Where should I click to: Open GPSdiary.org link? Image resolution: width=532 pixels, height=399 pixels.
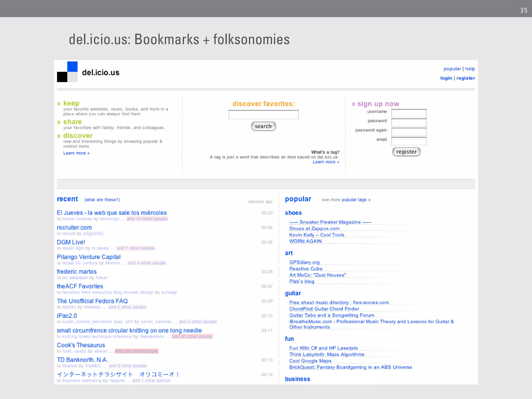coord(304,262)
